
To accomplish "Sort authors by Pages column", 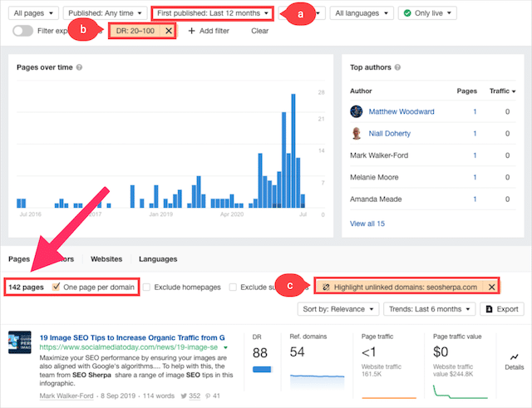I will point(466,91).
